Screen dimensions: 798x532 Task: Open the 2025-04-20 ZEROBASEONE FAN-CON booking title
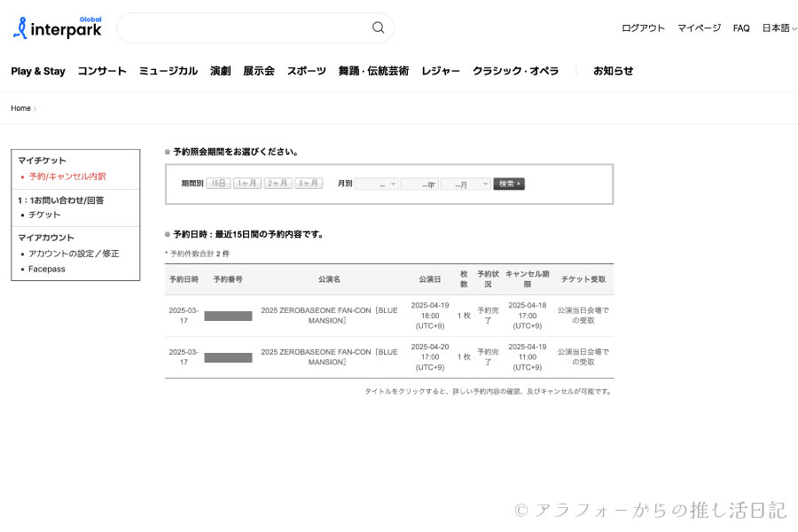coord(329,356)
